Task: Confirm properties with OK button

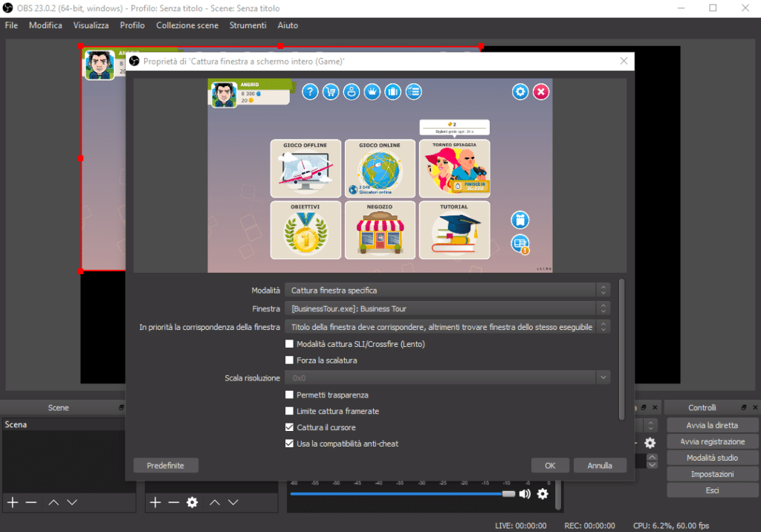Action: pos(550,465)
